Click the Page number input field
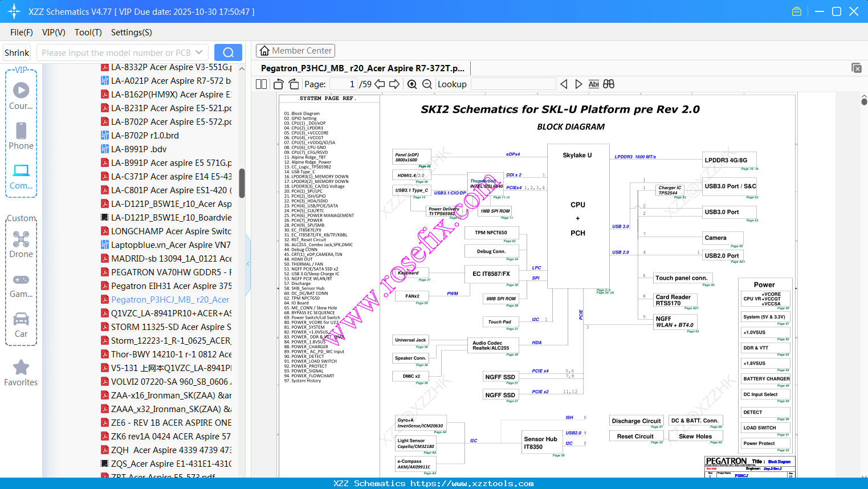Viewport: 868px width, 489px height. (x=344, y=84)
